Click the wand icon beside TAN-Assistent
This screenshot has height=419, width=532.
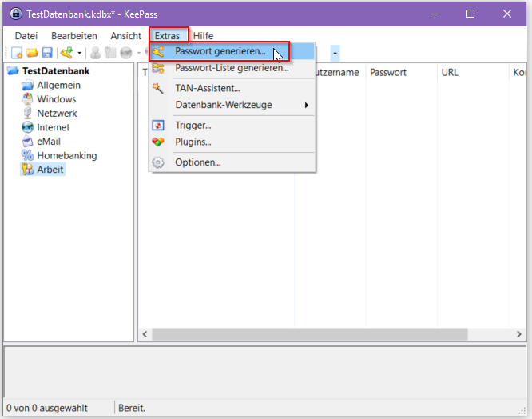coord(158,88)
